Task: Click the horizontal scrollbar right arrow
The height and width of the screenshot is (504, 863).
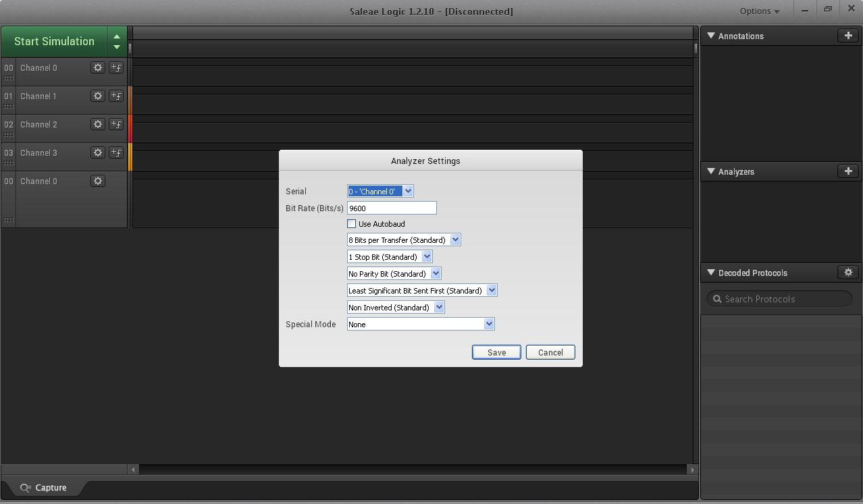Action: pyautogui.click(x=691, y=470)
